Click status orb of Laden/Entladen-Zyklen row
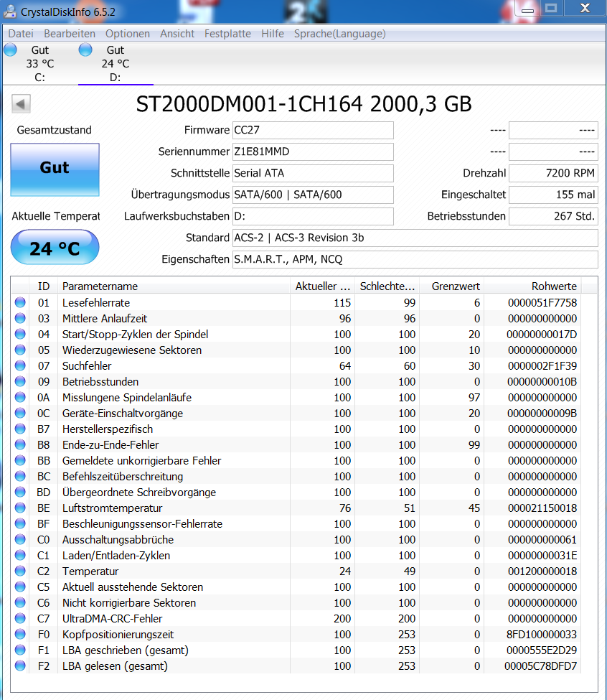The image size is (607, 700). (20, 555)
